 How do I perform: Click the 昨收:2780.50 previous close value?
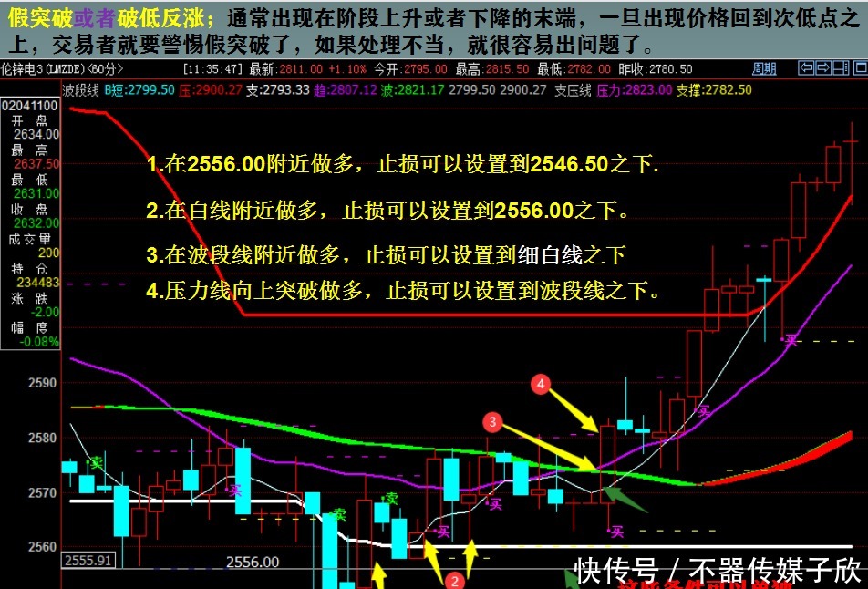pyautogui.click(x=656, y=69)
